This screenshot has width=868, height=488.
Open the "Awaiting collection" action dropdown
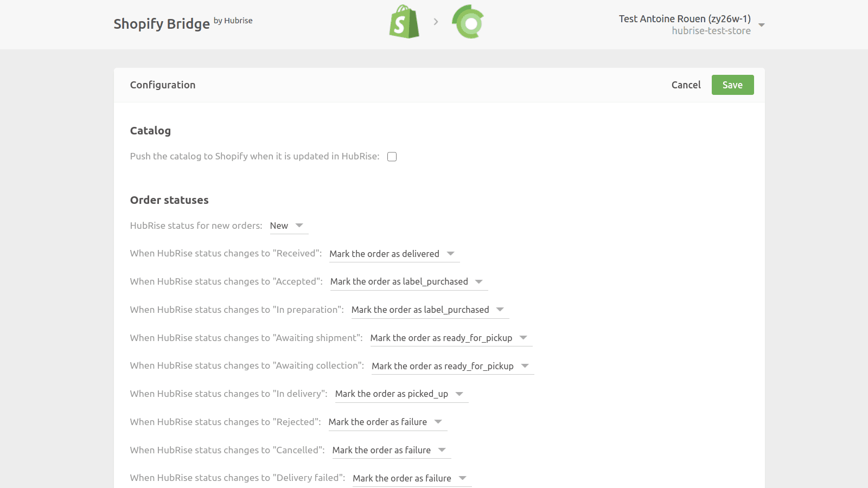[x=452, y=366]
